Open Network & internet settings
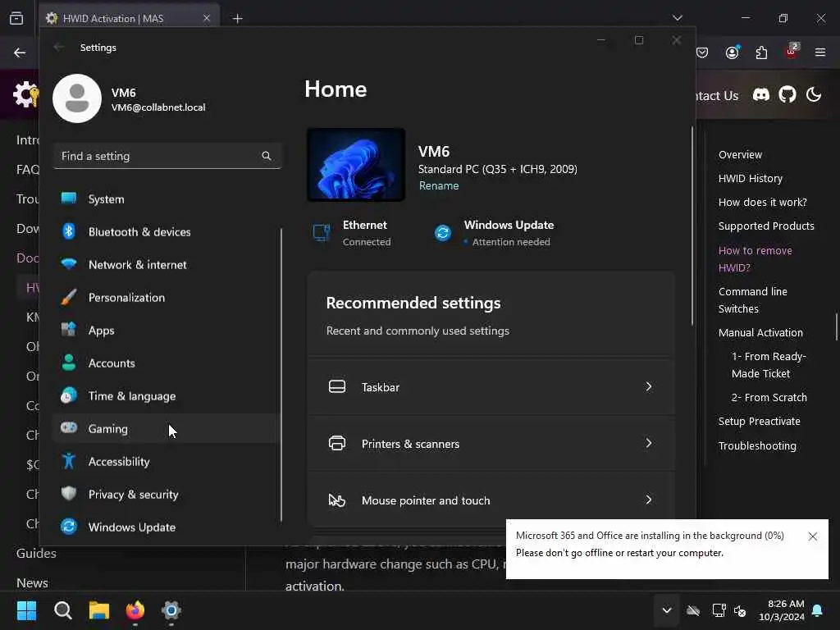 [166, 265]
